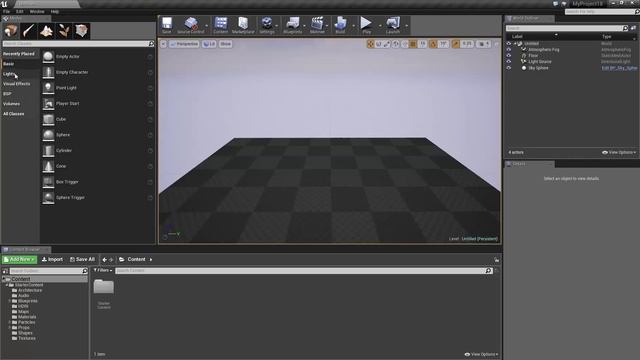Click the Empty Character icon
640x360 pixels.
[48, 72]
